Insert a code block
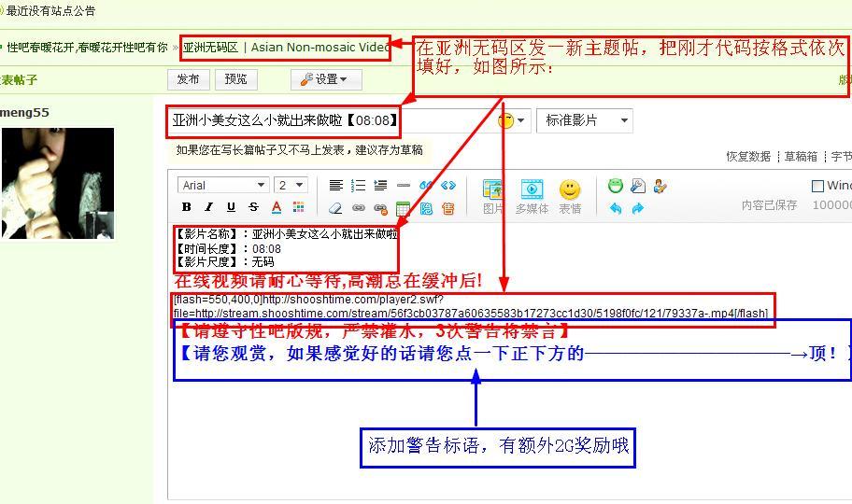This screenshot has width=852, height=504. click(x=448, y=186)
